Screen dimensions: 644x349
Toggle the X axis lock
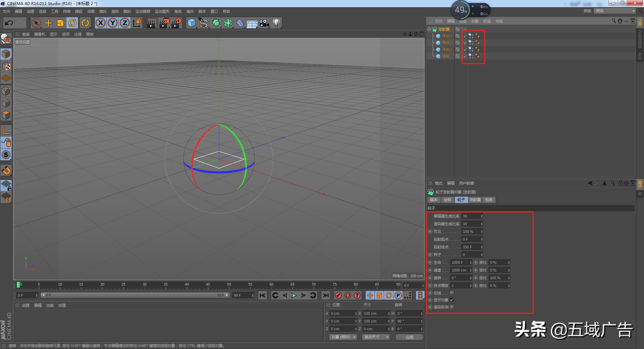click(x=100, y=23)
